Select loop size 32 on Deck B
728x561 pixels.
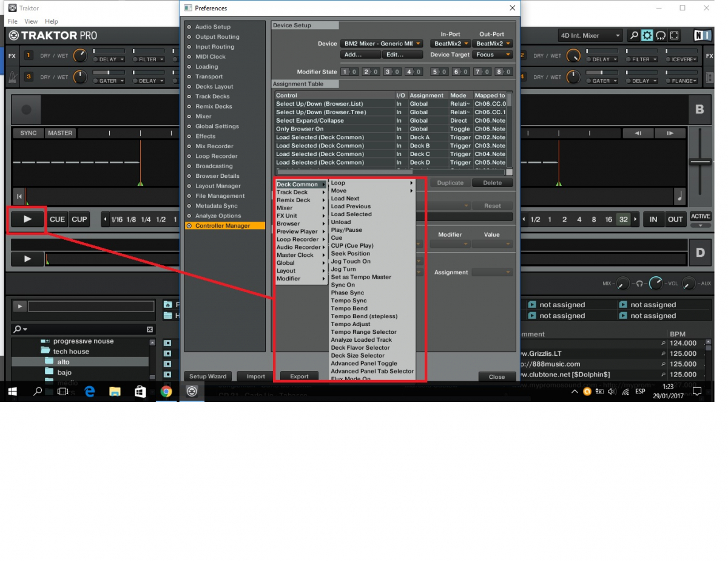click(x=623, y=220)
